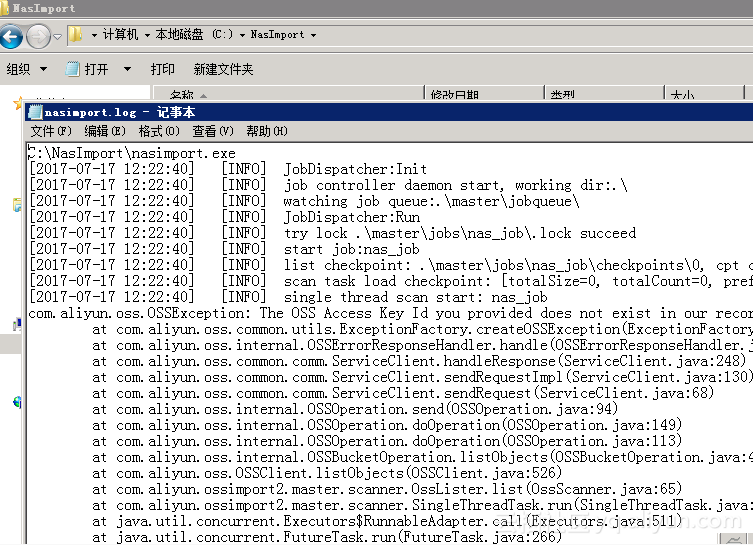Screen dimensions: 753x545
Task: Click 'OSSOperation.doOperation(OSSOperation.java:113)' line
Action: tap(387, 441)
